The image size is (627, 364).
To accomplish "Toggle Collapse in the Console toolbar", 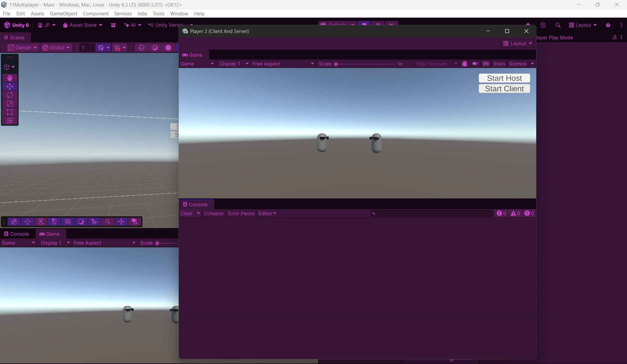I will pyautogui.click(x=213, y=213).
